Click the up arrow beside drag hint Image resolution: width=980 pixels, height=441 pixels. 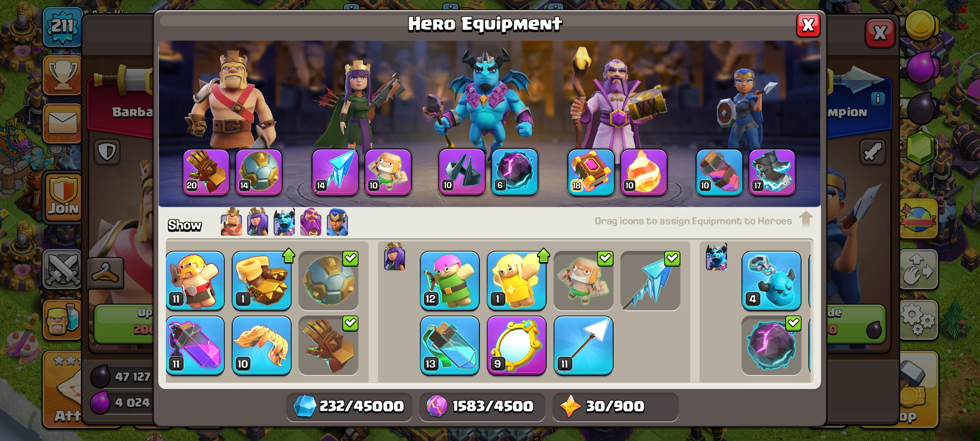coord(806,219)
